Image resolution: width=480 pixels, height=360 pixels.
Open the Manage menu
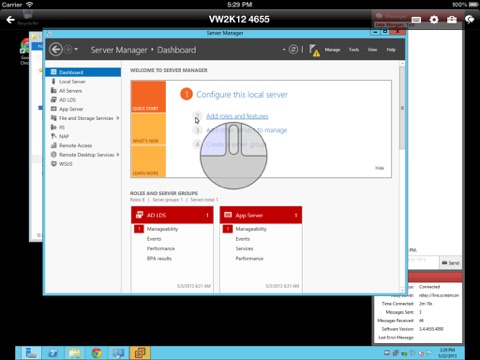(x=332, y=50)
